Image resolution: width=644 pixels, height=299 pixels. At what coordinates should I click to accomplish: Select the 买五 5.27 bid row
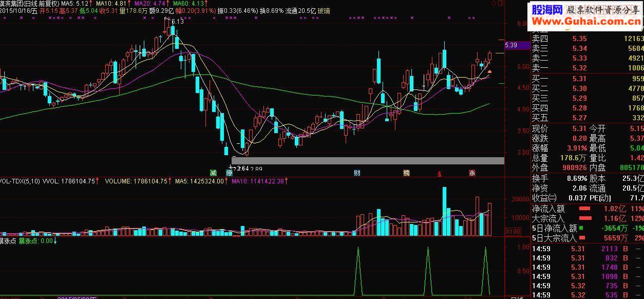(587, 118)
